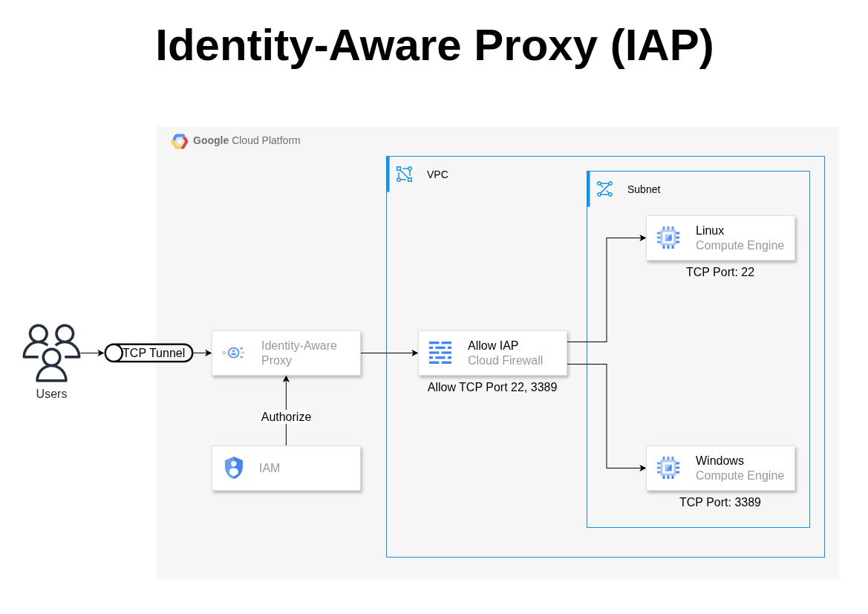
Task: Click 'TCP Port: 3389' caption
Action: (x=720, y=502)
